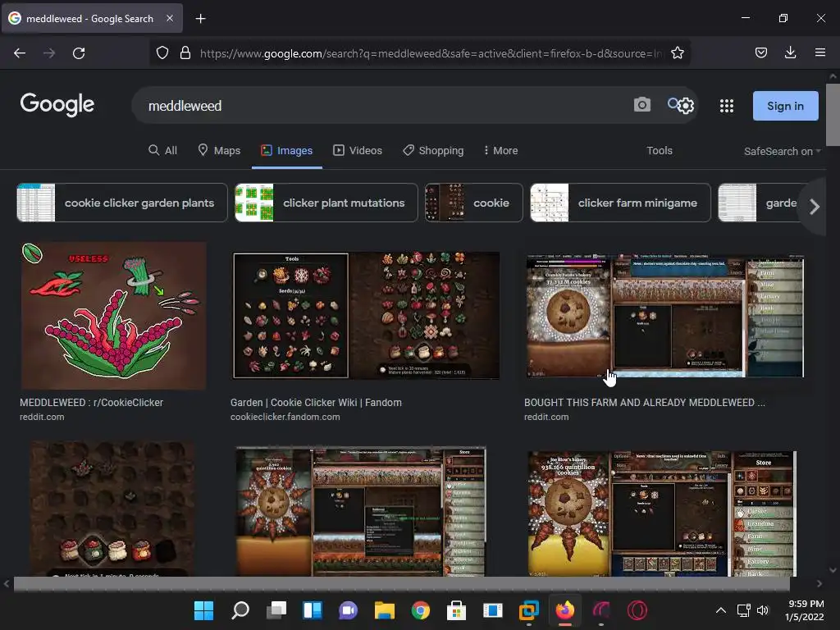Select the cookie suggestion chip
Screen dimensions: 840x630
point(473,203)
